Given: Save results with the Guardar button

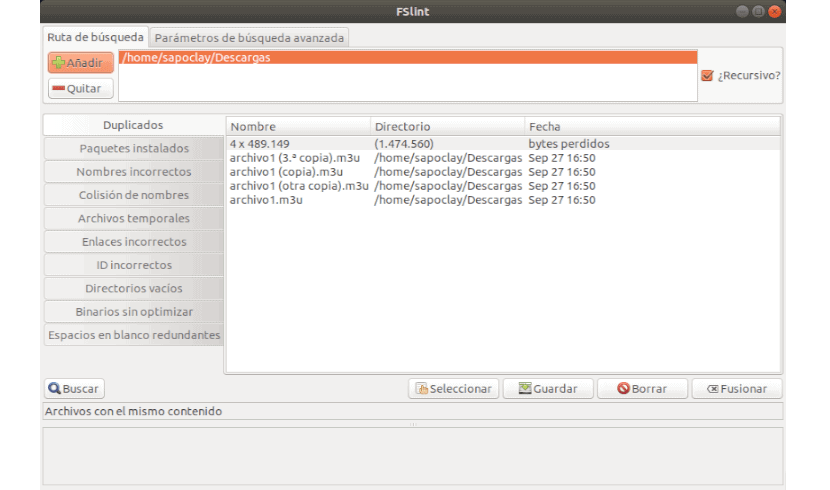Looking at the screenshot, I should tap(548, 389).
